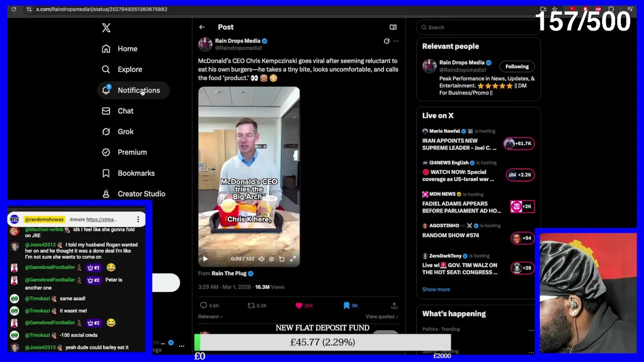The width and height of the screenshot is (644, 362).
Task: Click the Grok sidebar icon
Action: [x=106, y=132]
